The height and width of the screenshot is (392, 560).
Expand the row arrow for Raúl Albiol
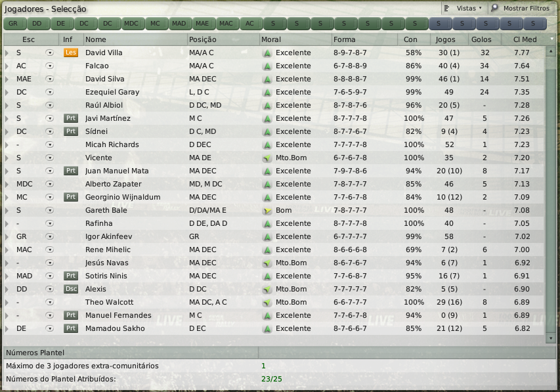pos(7,106)
